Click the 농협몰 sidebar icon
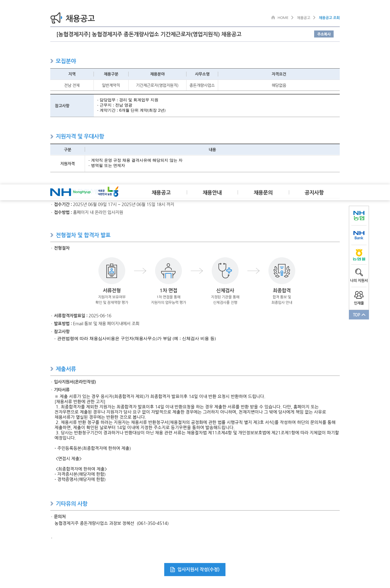This screenshot has height=588, width=390. point(359,255)
